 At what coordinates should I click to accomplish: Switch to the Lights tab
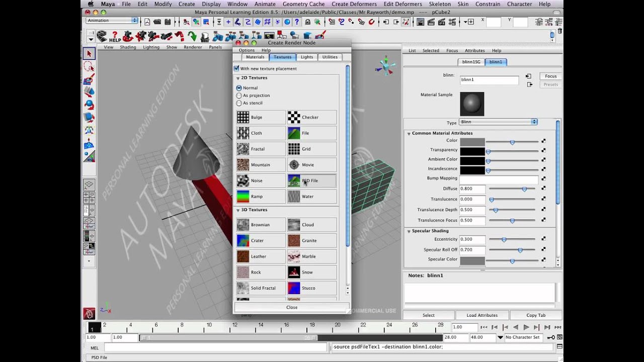(307, 57)
